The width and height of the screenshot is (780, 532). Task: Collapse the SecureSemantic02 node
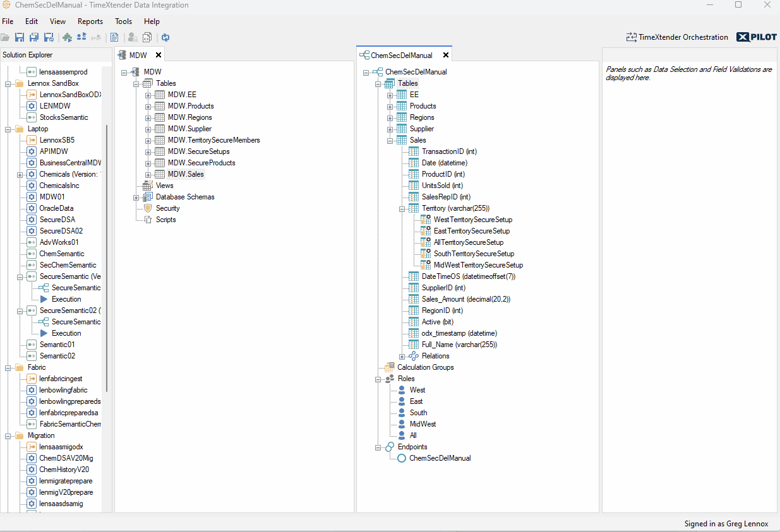tap(20, 310)
